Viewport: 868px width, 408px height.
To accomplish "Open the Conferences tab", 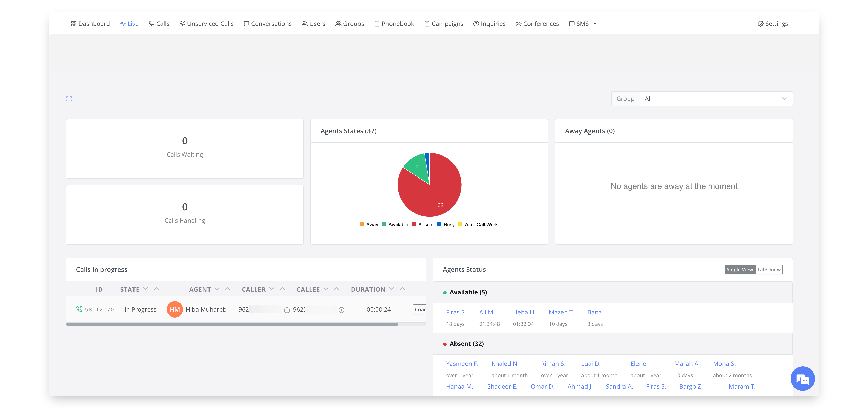I will click(537, 24).
